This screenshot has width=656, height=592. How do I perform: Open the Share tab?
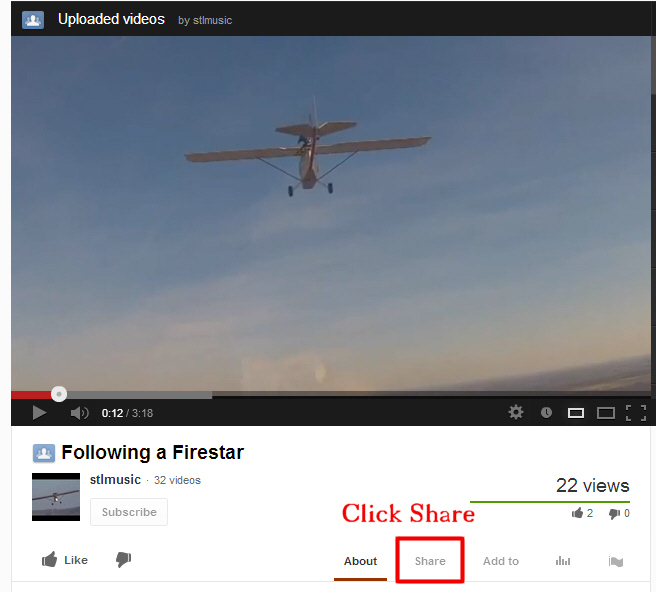[x=430, y=561]
